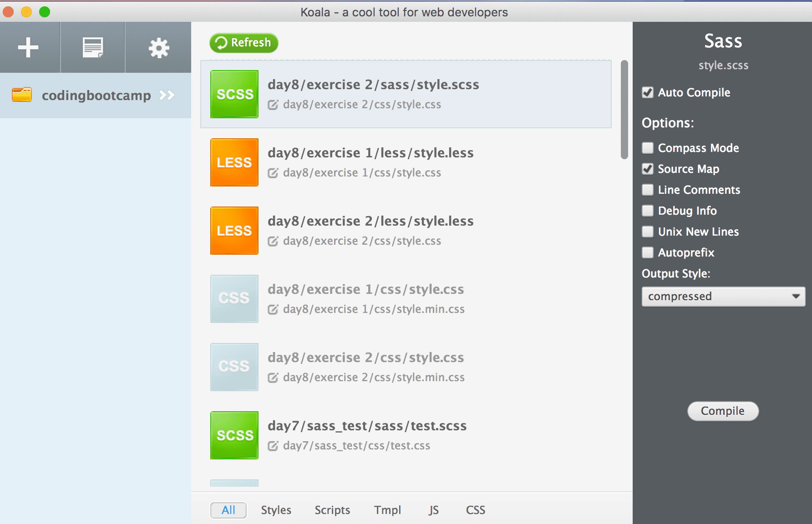
Task: Edit output path icon for exercise 1 style.less
Action: [273, 173]
